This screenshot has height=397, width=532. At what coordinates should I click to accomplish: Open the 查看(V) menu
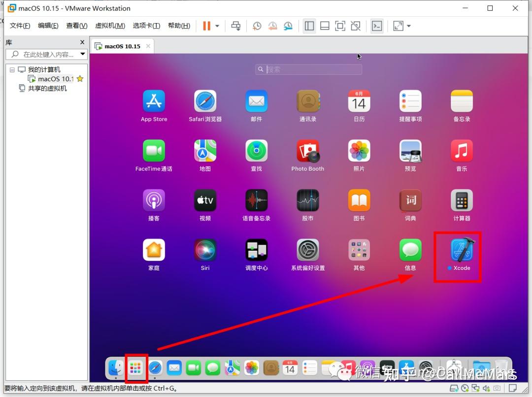pyautogui.click(x=77, y=26)
